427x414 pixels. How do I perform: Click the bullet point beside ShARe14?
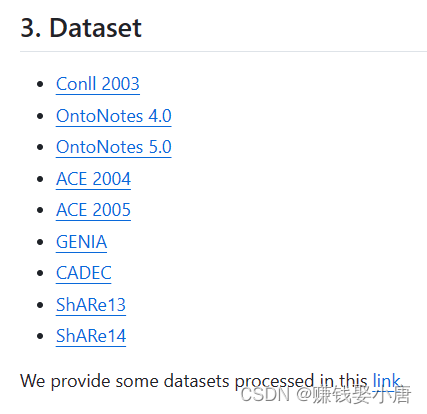[40, 336]
